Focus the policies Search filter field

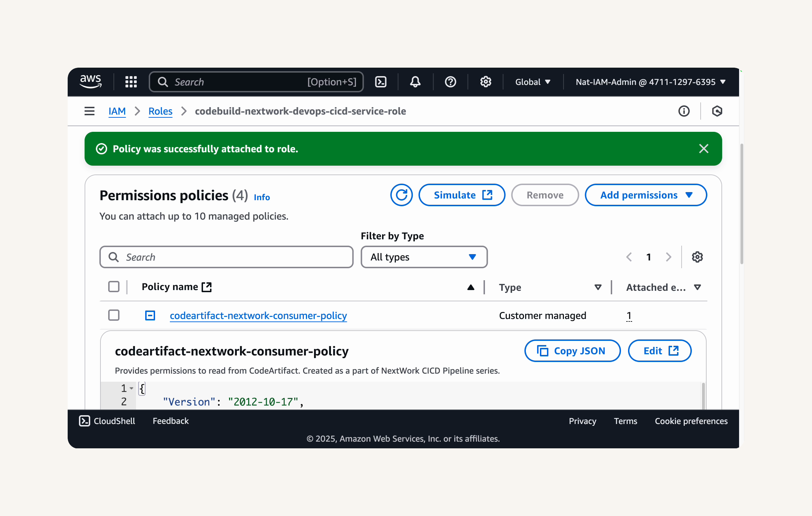227,257
